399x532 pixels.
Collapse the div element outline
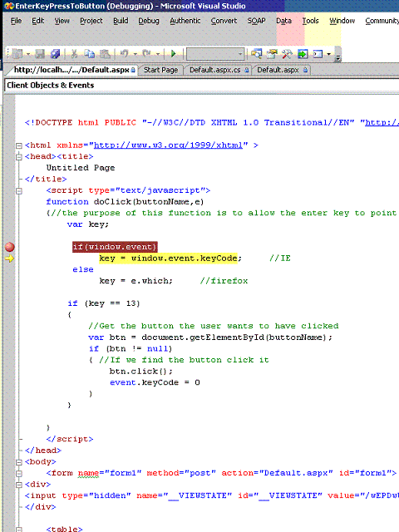click(19, 485)
